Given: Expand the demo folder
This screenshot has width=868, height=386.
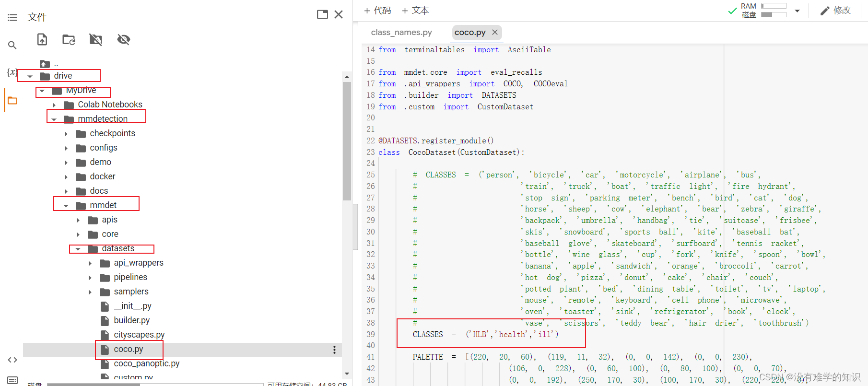Looking at the screenshot, I should coord(66,163).
